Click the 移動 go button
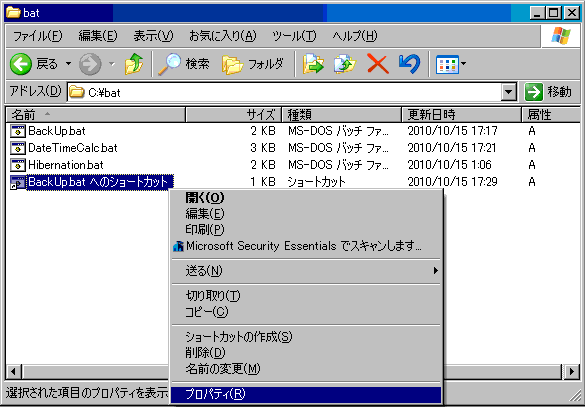Viewport: 585px width, 407px height. click(x=548, y=92)
